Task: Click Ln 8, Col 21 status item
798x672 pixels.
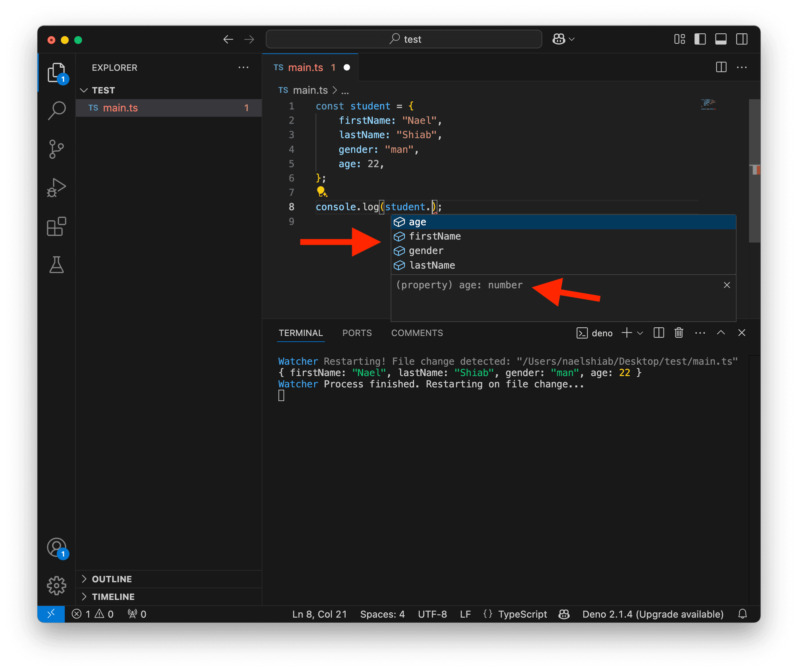Action: tap(320, 614)
